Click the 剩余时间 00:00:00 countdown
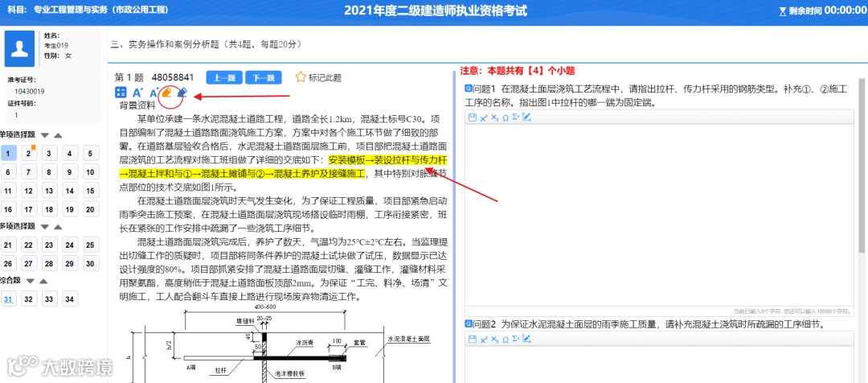Screen dimensions: 868x383 [x=828, y=10]
